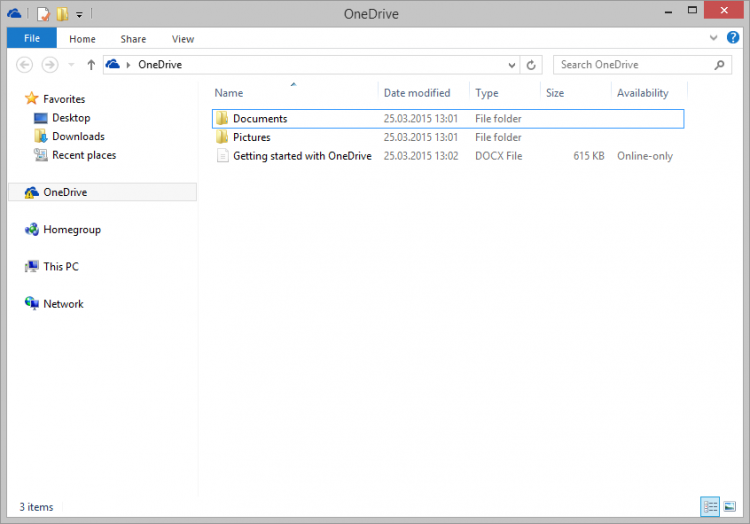Select Getting started with OneDrive file name
This screenshot has width=750, height=524.
pyautogui.click(x=302, y=156)
